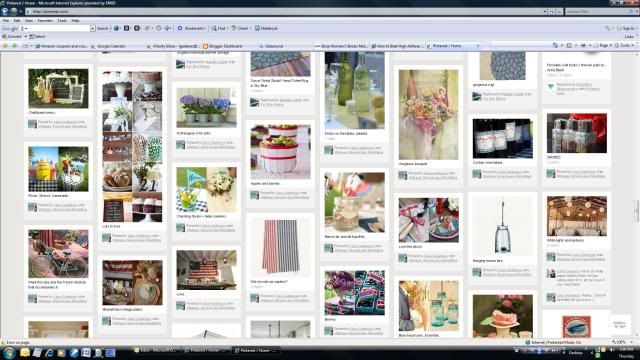
Task: Click the Sign In link in toolbar
Action: click(x=627, y=28)
